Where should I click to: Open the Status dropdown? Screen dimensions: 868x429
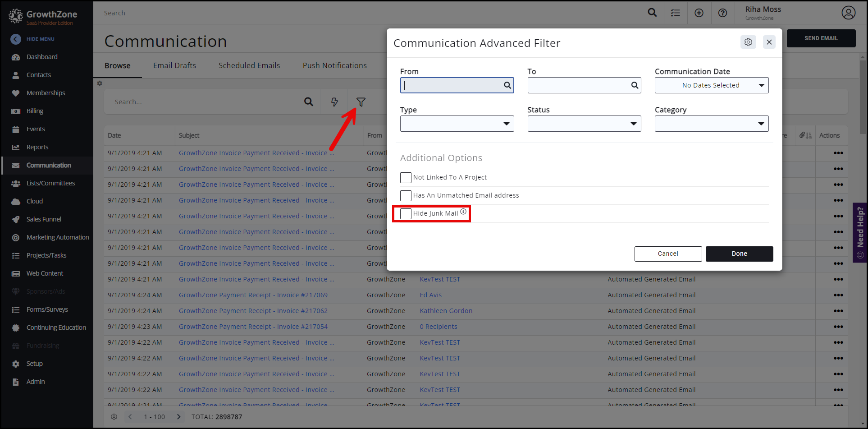(584, 124)
